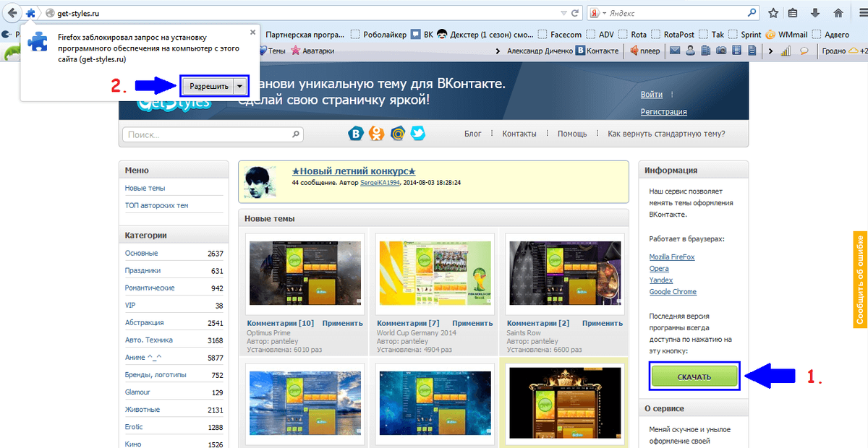Open the Mozilla FireFox link
Viewport: 868px width, 448px height.
point(673,257)
